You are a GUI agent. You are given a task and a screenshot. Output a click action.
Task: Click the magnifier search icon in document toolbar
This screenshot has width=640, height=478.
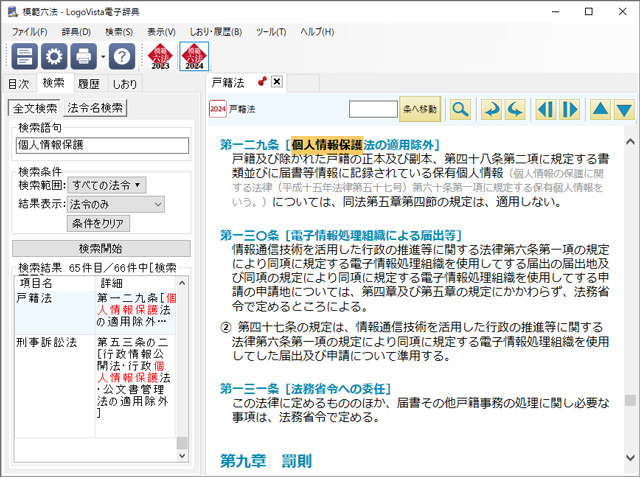click(x=460, y=109)
